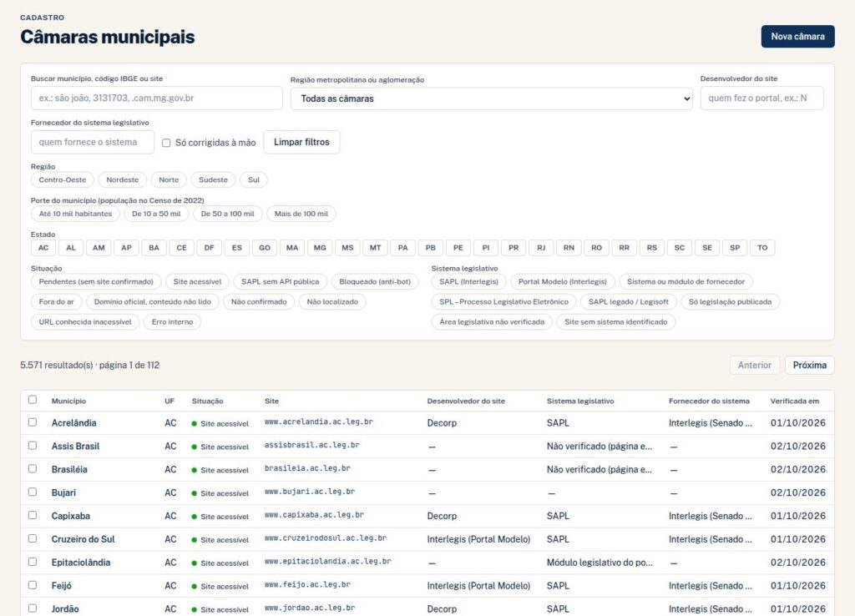Select Sistema ou módulo de fornecedor filter
Screen dimensions: 855x616
pyautogui.click(x=686, y=282)
